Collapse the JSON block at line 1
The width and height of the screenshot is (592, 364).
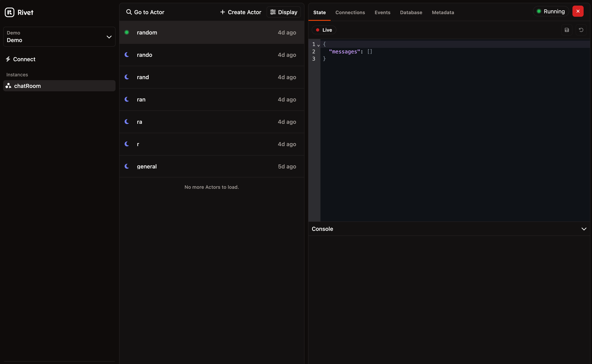(318, 45)
